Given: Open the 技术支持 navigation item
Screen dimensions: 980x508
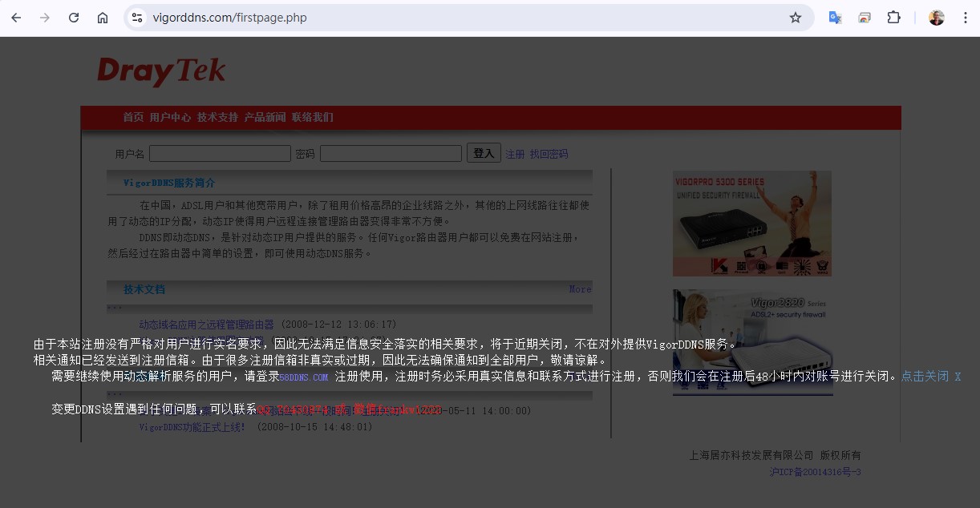Looking at the screenshot, I should (217, 117).
